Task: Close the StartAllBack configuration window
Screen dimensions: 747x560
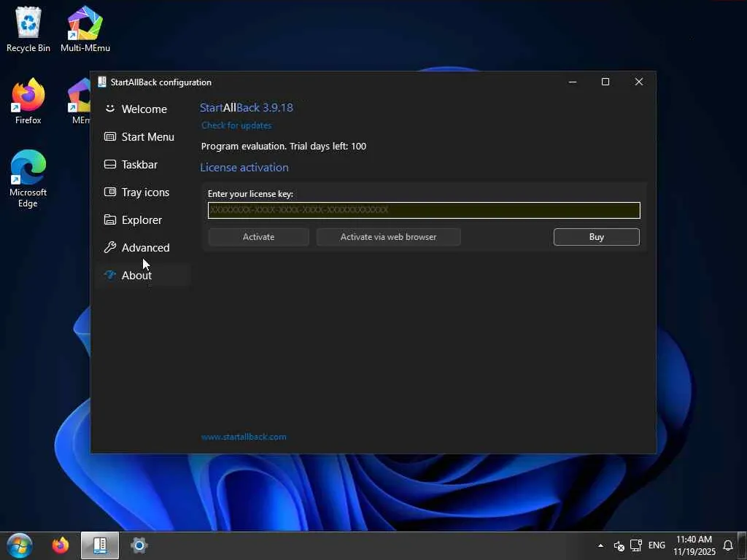Action: 639,82
